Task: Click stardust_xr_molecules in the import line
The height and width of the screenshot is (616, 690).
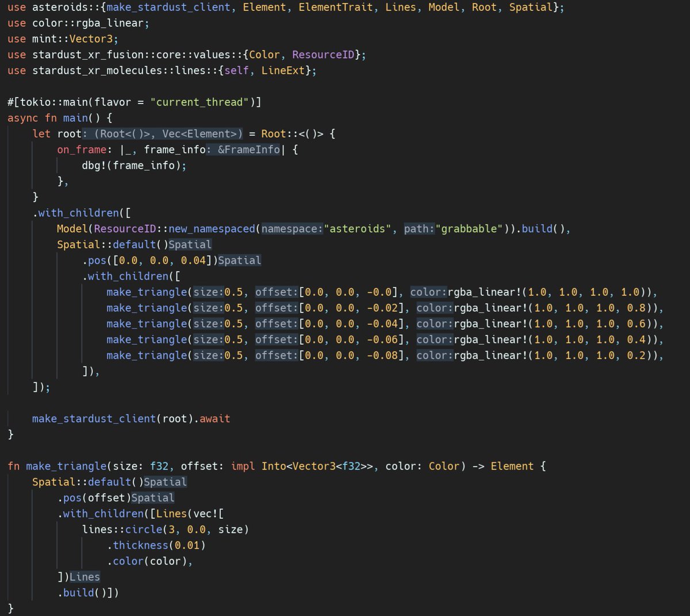Action: coord(97,71)
